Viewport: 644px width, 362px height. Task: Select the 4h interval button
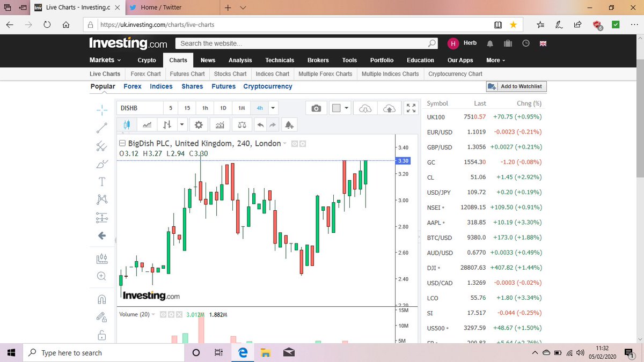coord(260,108)
